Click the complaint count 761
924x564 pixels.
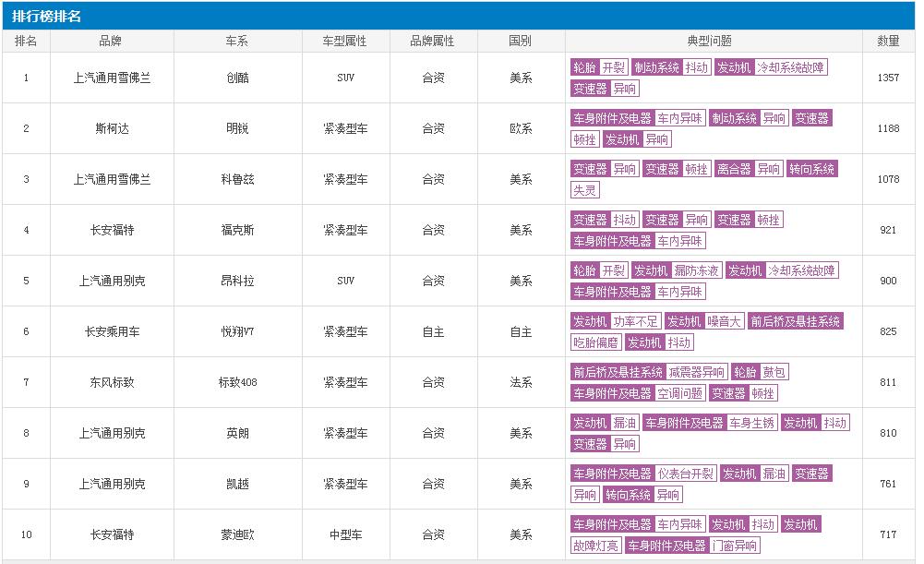[888, 484]
